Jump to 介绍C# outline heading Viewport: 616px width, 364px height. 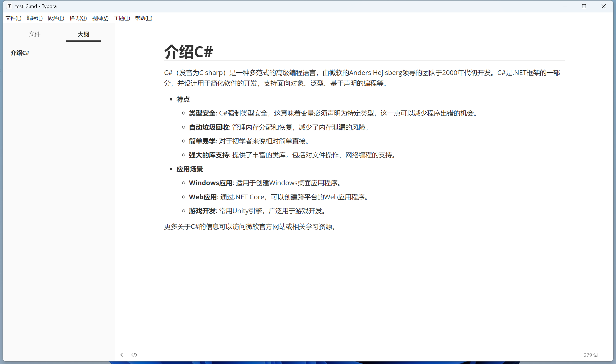coord(20,53)
